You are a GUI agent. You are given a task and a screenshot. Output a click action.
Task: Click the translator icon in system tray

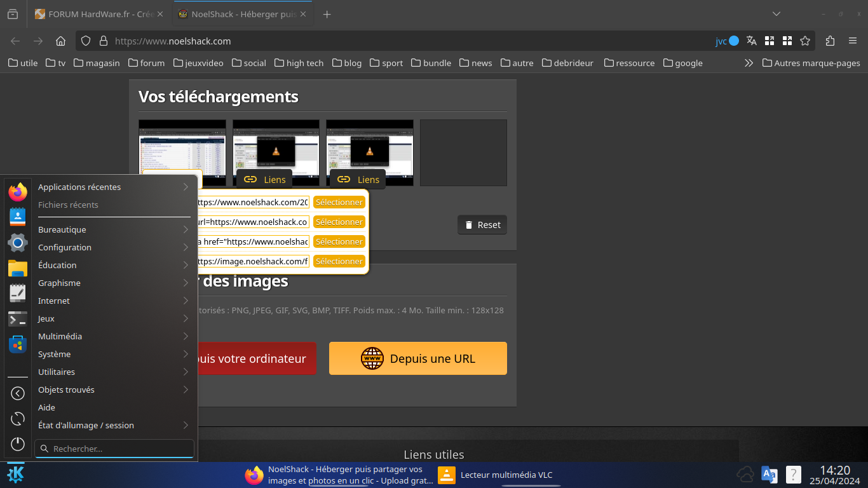[x=769, y=475]
